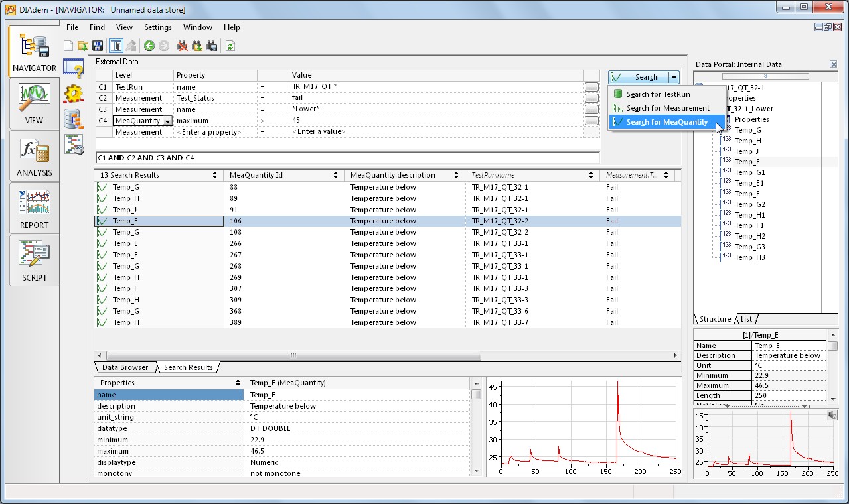This screenshot has height=504, width=849.
Task: Open the File menu
Action: point(72,27)
